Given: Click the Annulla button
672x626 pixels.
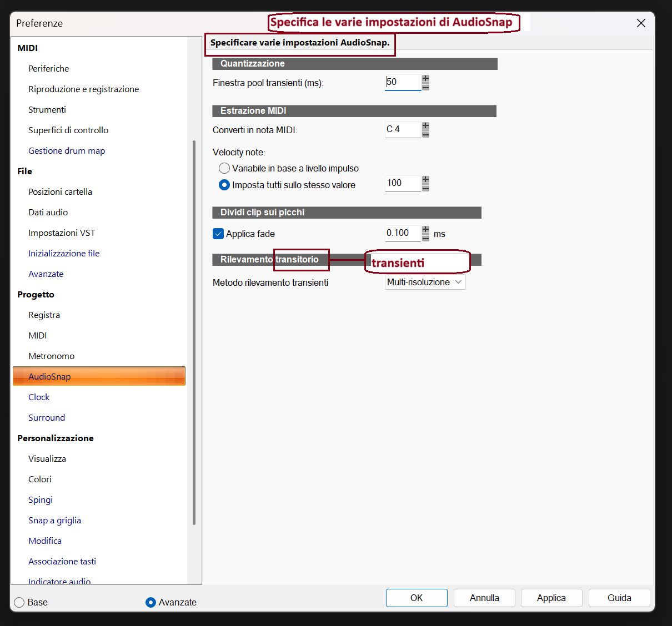Looking at the screenshot, I should pos(484,598).
